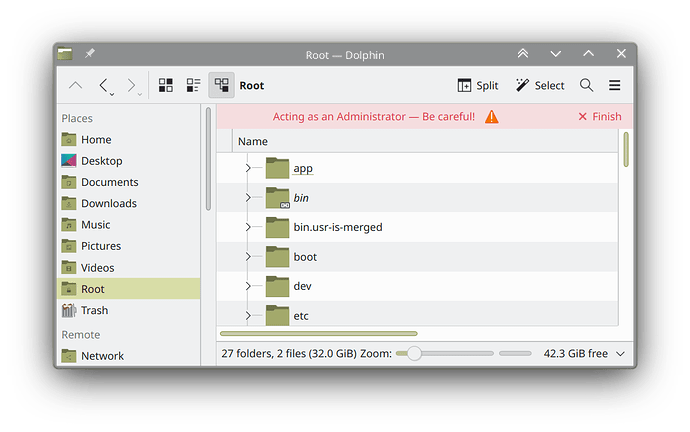Open Network under Remote
Image resolution: width=690 pixels, height=432 pixels.
[x=129, y=356]
